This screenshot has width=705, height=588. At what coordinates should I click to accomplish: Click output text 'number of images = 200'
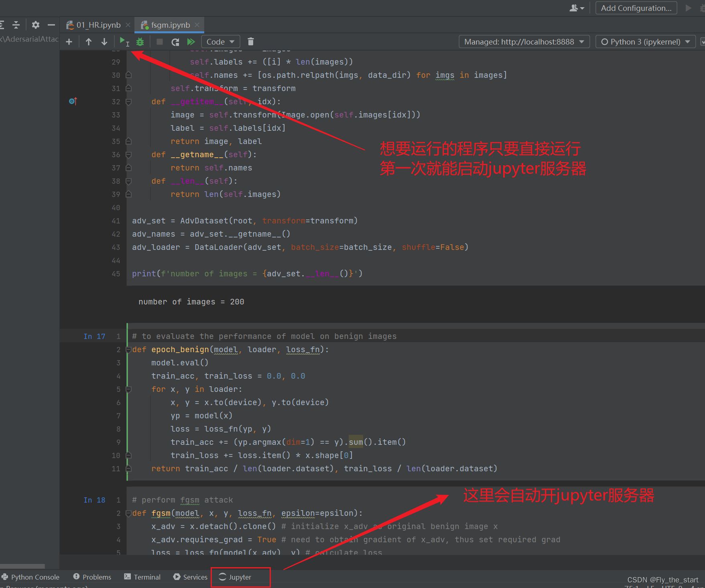pyautogui.click(x=191, y=302)
